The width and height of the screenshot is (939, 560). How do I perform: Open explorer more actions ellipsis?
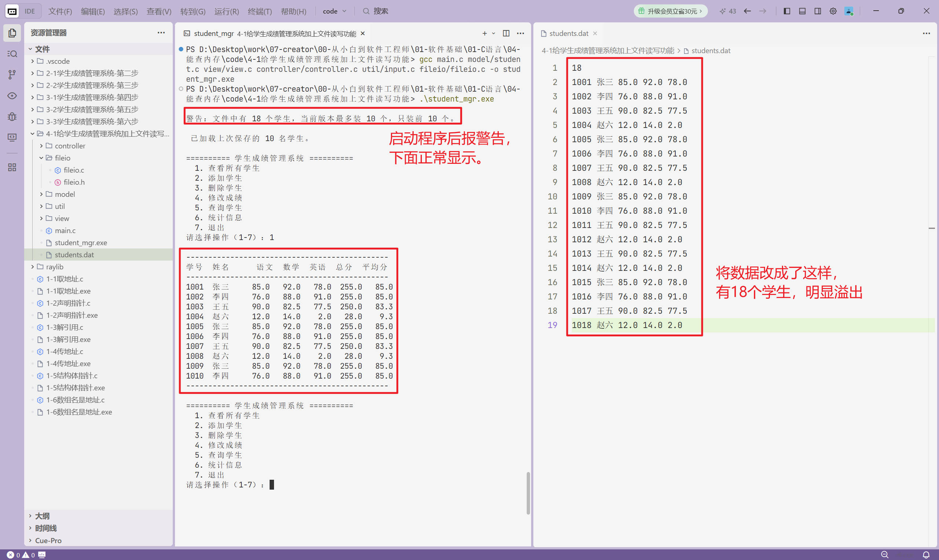tap(161, 33)
